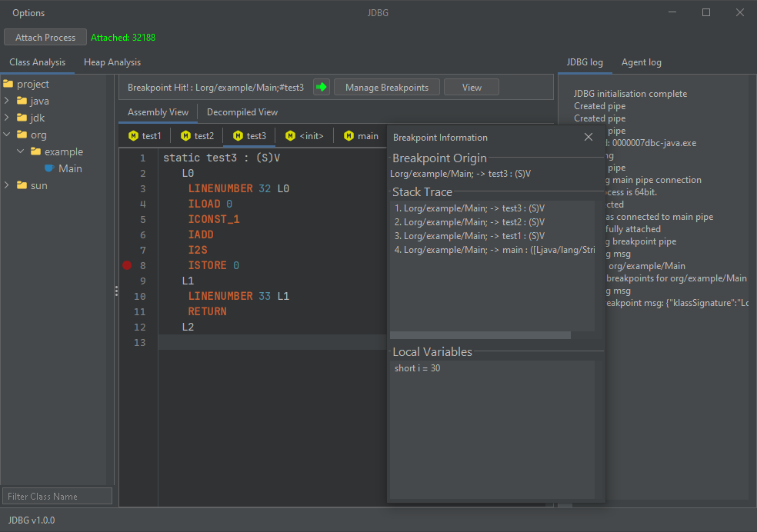The height and width of the screenshot is (532, 757).
Task: Click the RETURN instruction line
Action: coord(207,311)
